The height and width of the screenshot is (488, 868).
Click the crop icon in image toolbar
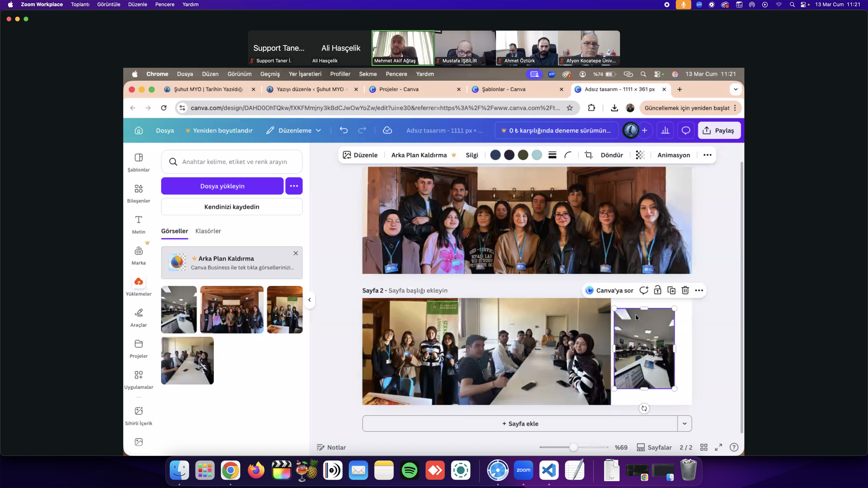pyautogui.click(x=588, y=155)
